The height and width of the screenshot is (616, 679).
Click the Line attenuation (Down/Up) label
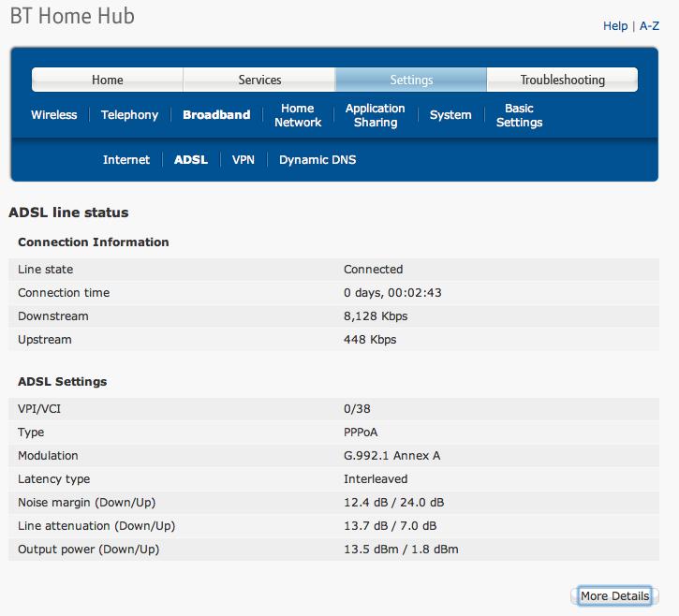coord(96,526)
